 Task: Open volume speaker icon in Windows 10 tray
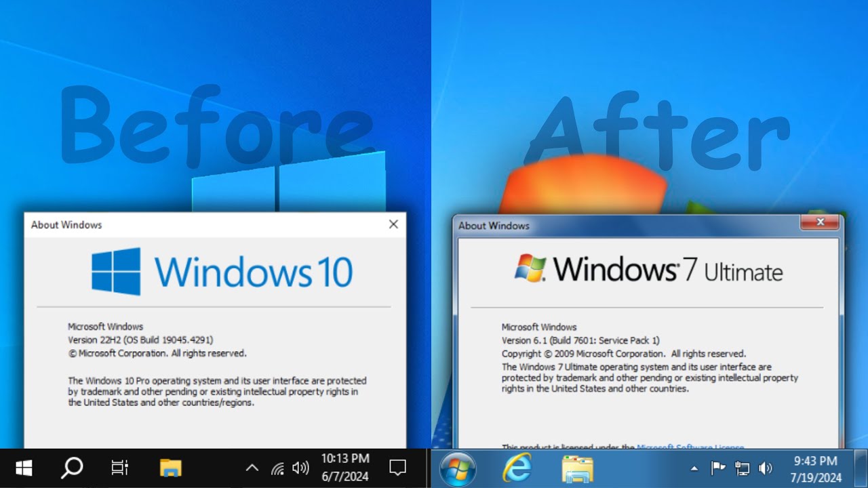[300, 468]
